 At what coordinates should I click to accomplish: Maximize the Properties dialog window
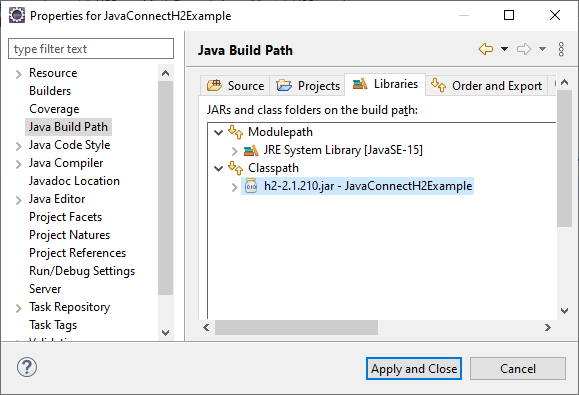point(509,15)
